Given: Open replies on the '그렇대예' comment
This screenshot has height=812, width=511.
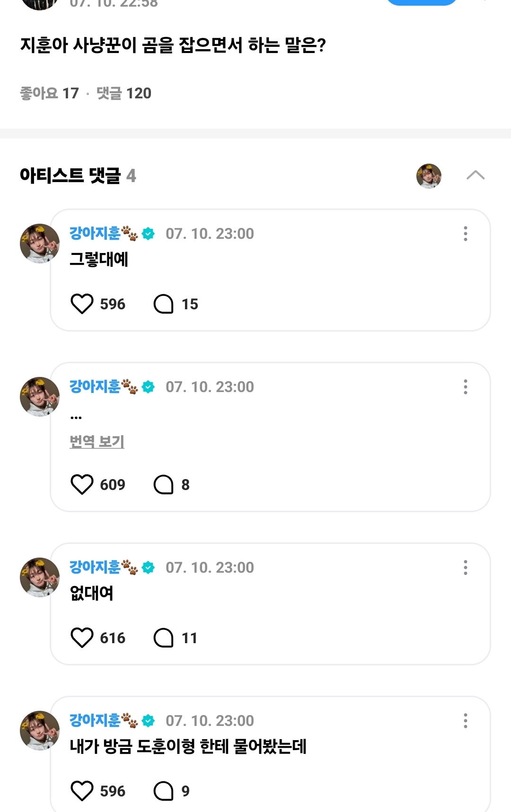Looking at the screenshot, I should [x=164, y=304].
